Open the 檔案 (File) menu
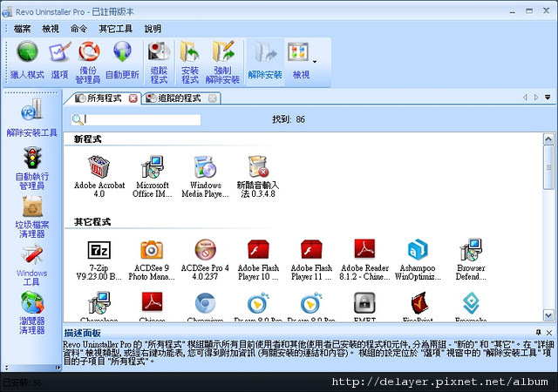 [22, 29]
